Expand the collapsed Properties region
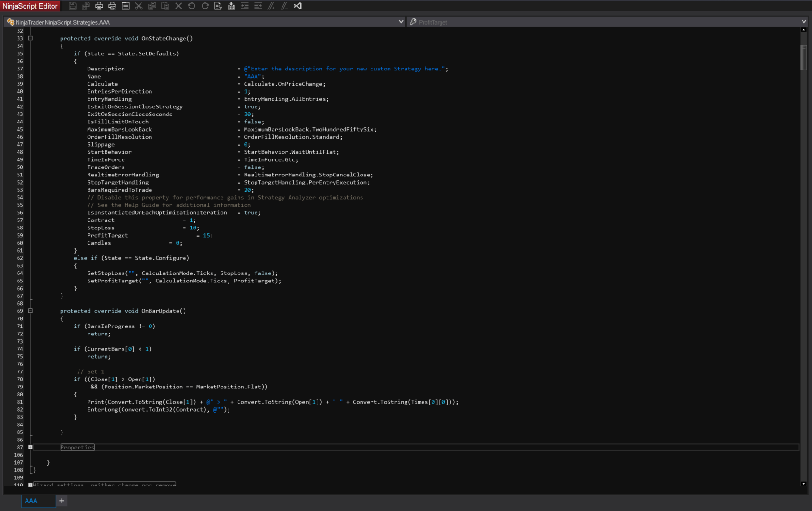The height and width of the screenshot is (511, 812). (x=30, y=447)
